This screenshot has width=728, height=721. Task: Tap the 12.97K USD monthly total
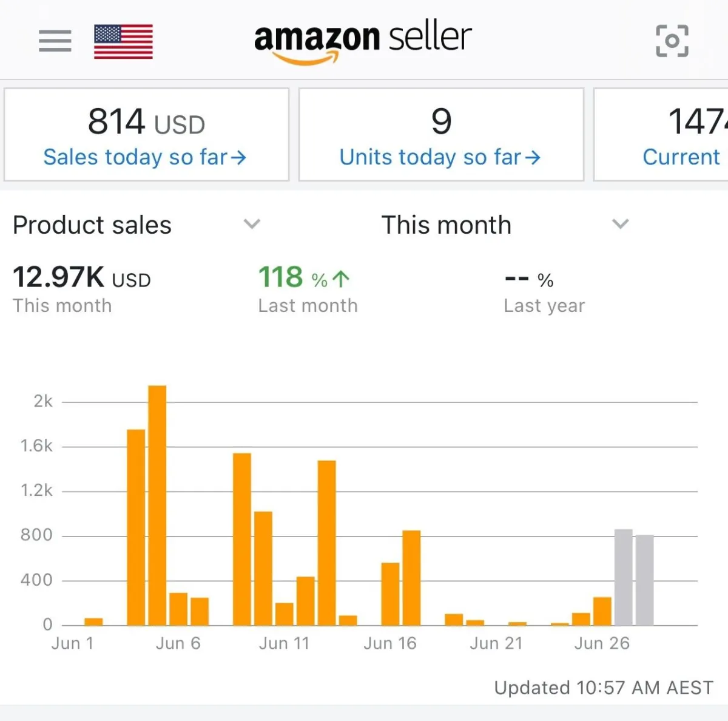(x=81, y=278)
